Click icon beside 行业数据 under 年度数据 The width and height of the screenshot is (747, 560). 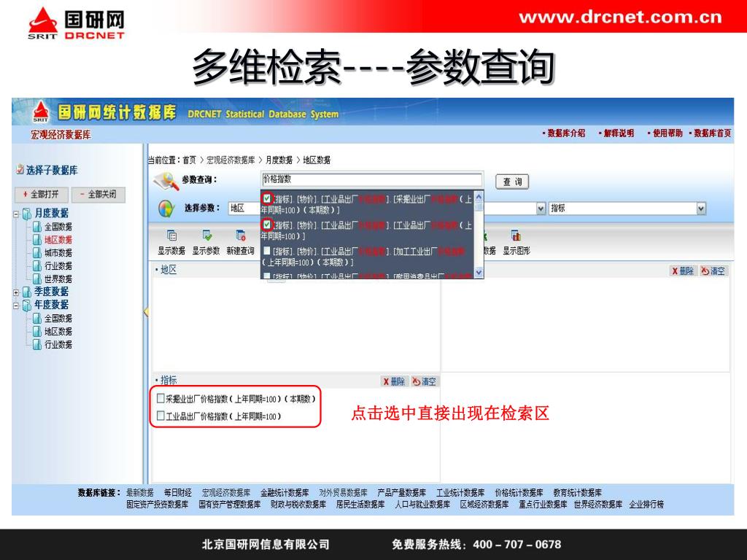(x=37, y=344)
